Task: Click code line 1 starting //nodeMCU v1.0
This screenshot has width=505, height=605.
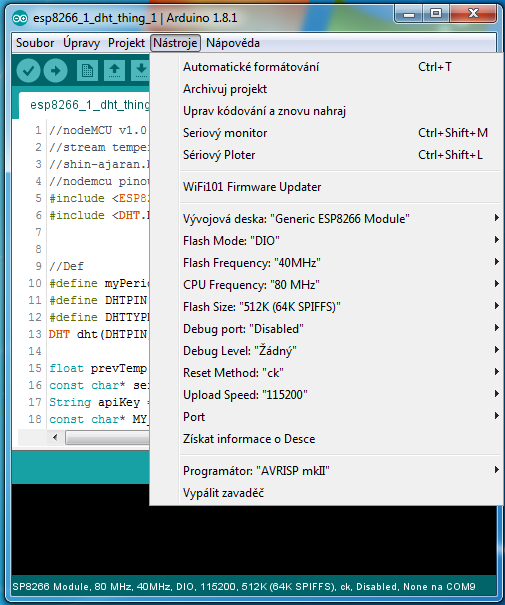Action: [98, 130]
